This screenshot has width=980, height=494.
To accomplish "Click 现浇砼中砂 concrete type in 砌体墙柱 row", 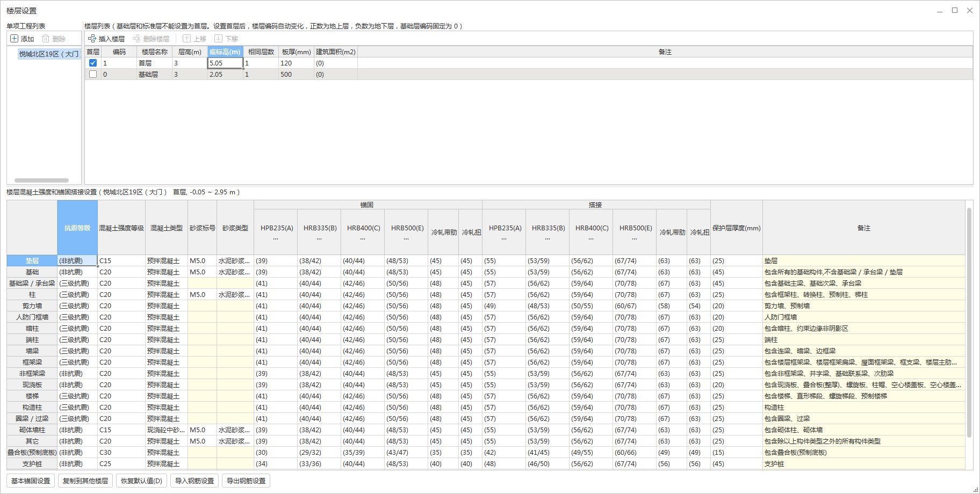I will [167, 430].
